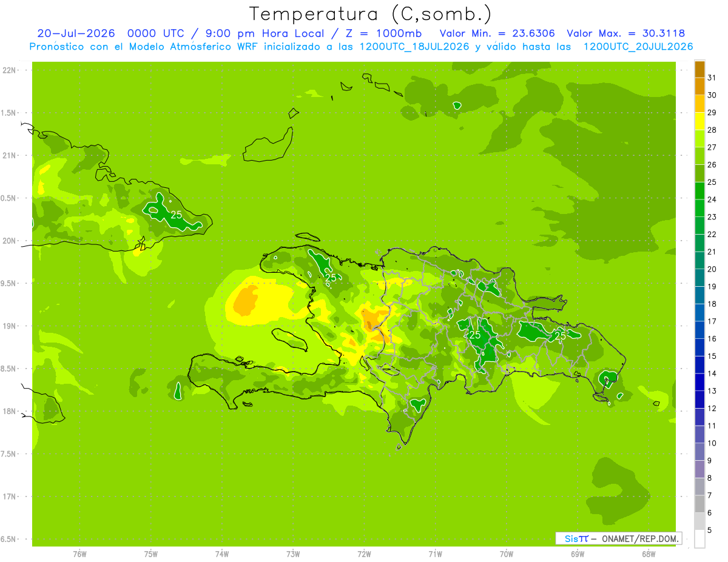
Task: Click the legend number '31'
Action: click(712, 78)
